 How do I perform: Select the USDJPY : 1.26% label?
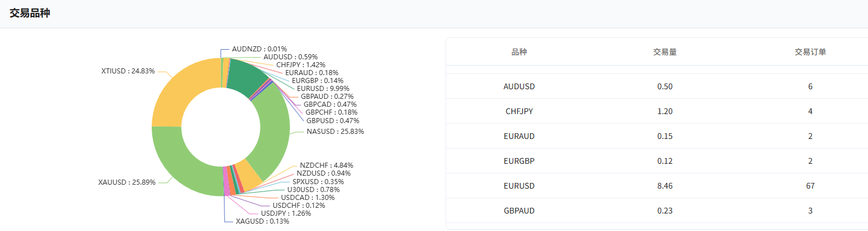click(286, 213)
